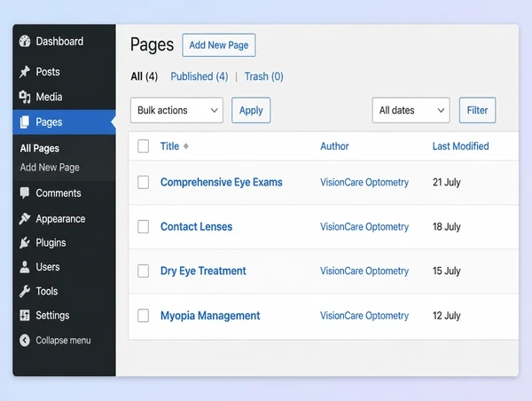Sort by Last Modified column header

point(460,146)
